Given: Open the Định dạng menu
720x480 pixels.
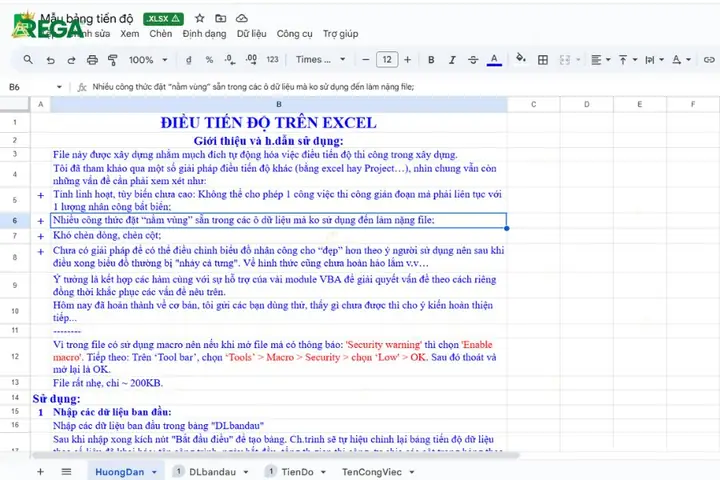Looking at the screenshot, I should 204,34.
